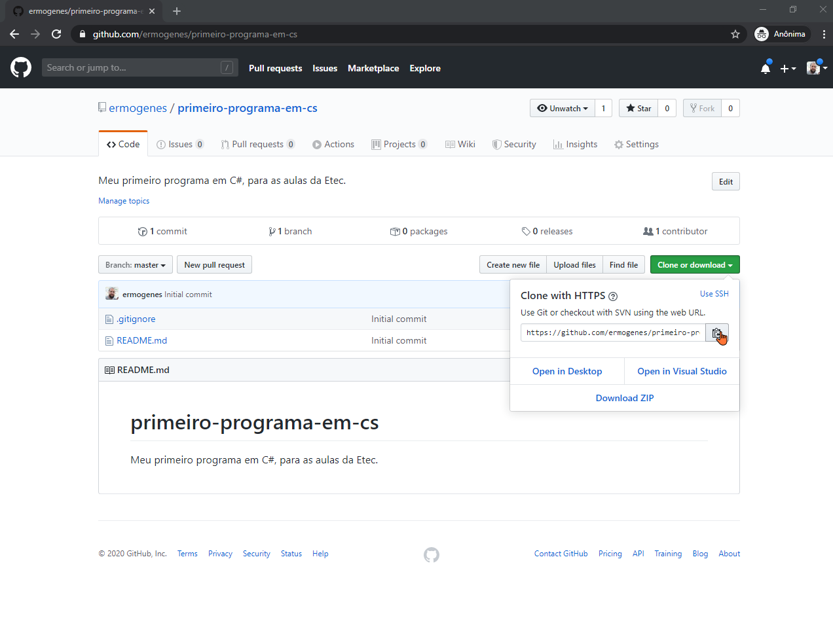The height and width of the screenshot is (644, 833).
Task: Switch to the Code tab
Action: click(123, 144)
